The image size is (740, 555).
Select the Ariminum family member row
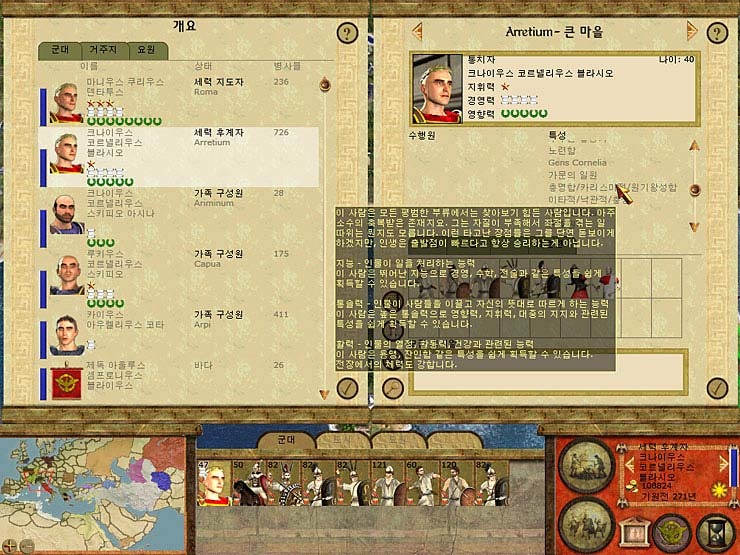(178, 218)
